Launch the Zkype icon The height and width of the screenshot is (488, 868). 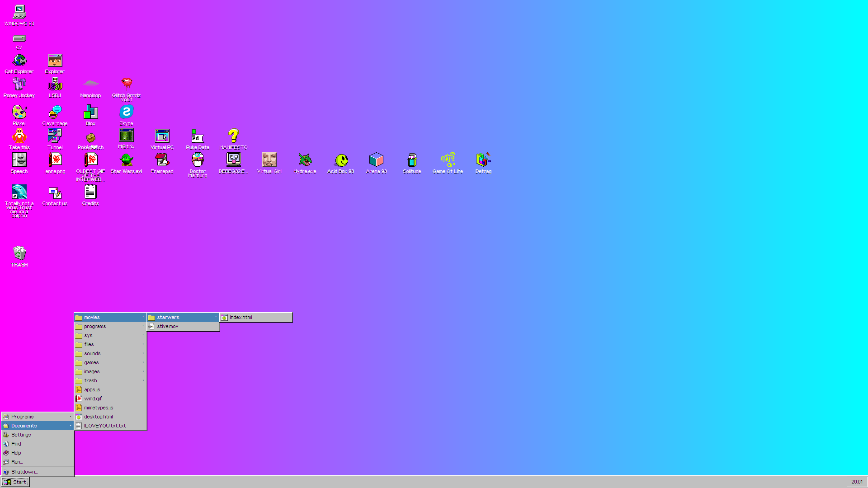126,112
